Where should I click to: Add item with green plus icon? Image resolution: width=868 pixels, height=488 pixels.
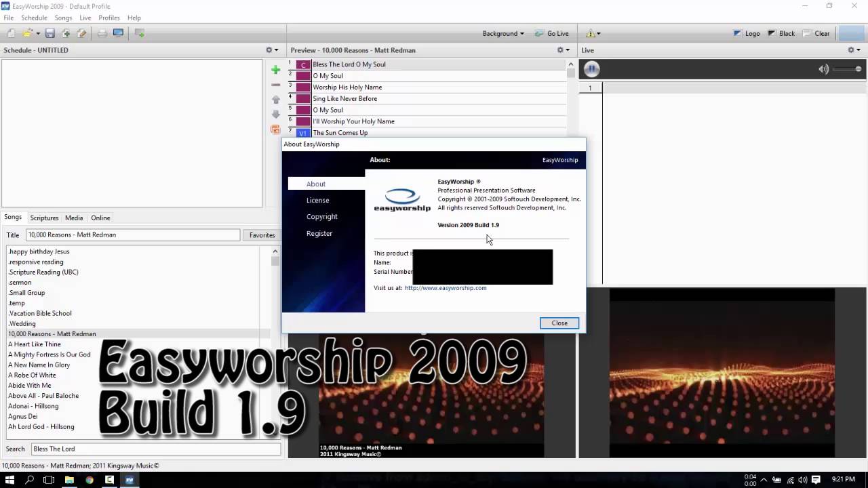pyautogui.click(x=275, y=70)
